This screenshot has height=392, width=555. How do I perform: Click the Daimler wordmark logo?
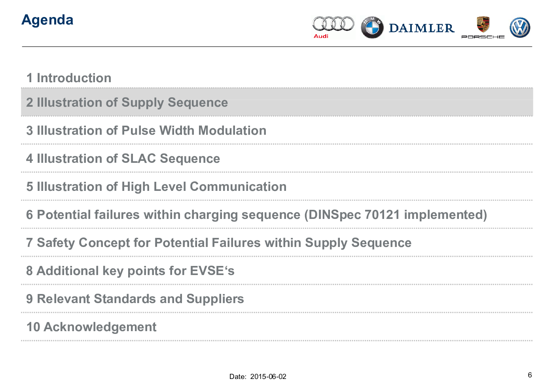[422, 28]
